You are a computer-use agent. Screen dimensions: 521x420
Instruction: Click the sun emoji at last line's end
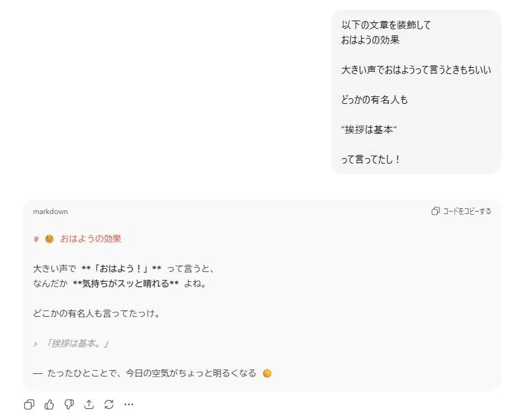click(267, 373)
